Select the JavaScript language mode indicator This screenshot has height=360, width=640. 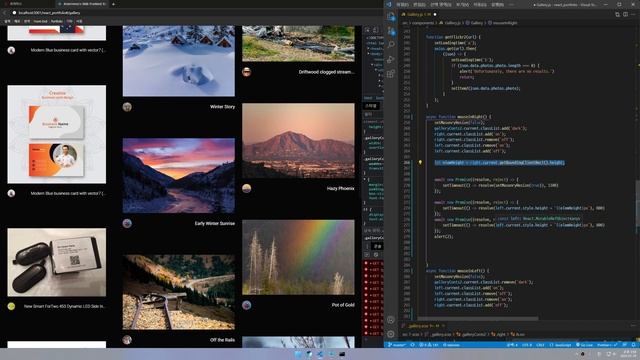(561, 345)
